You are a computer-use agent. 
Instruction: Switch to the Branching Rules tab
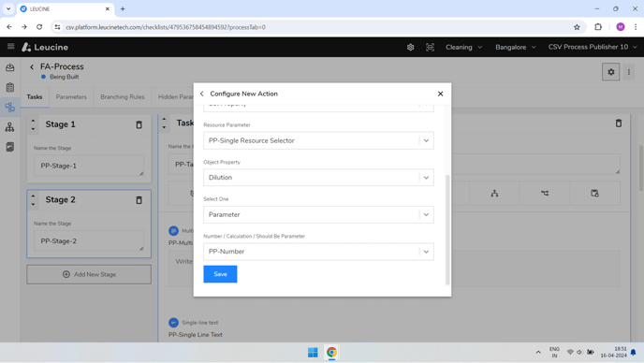click(123, 97)
